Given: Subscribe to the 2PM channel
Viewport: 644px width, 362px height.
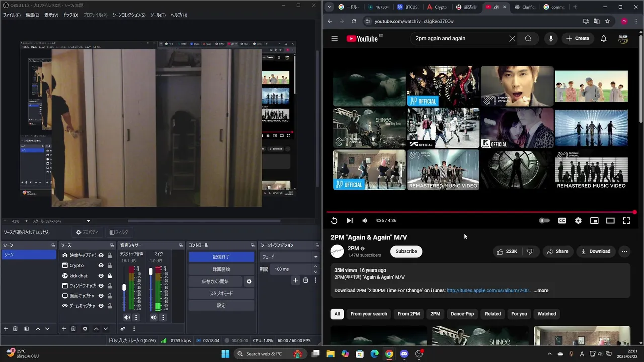Looking at the screenshot, I should 406,251.
